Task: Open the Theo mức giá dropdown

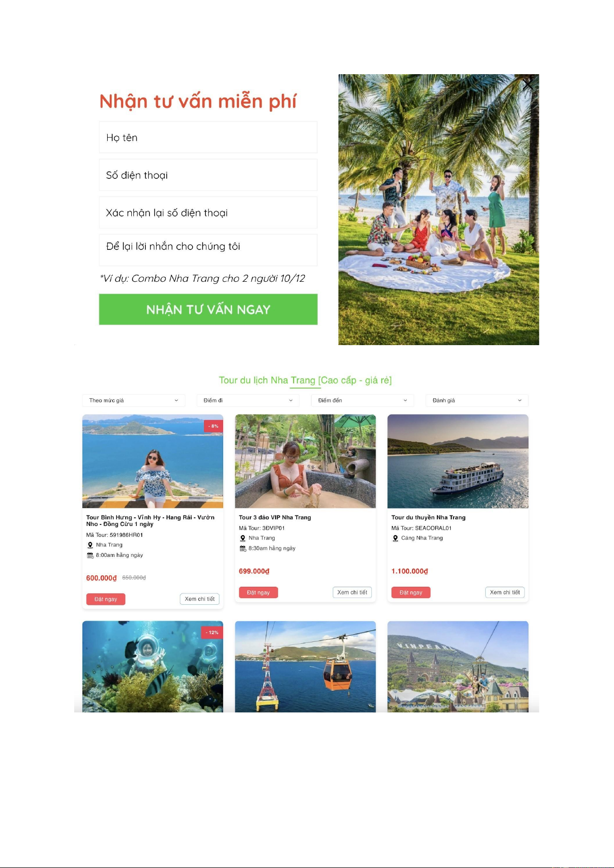Action: pyautogui.click(x=133, y=400)
